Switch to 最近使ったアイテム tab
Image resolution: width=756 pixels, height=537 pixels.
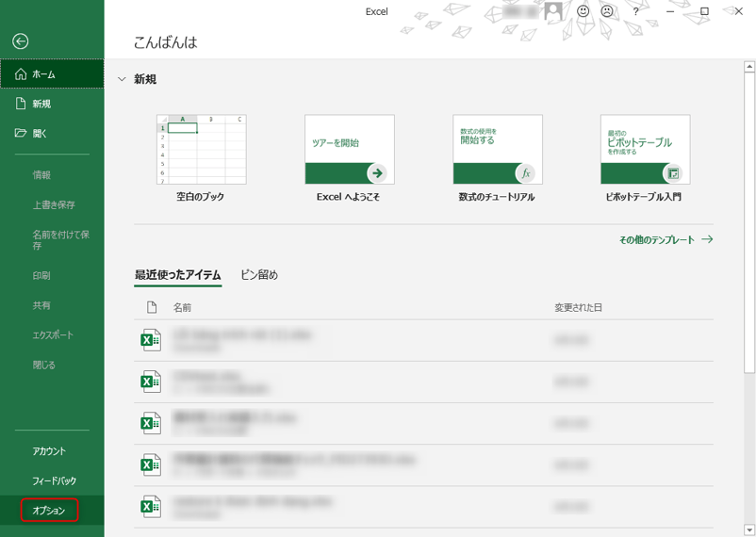coord(177,275)
